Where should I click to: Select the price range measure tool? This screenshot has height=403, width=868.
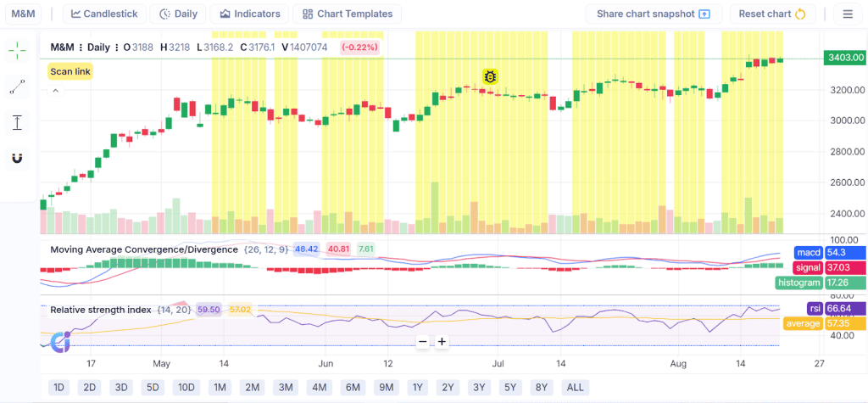tap(17, 122)
